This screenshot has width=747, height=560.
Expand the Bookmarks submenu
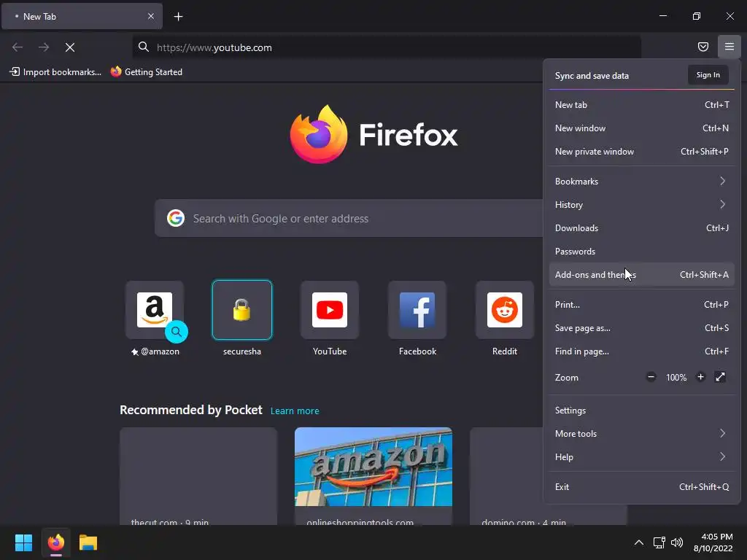pos(641,181)
